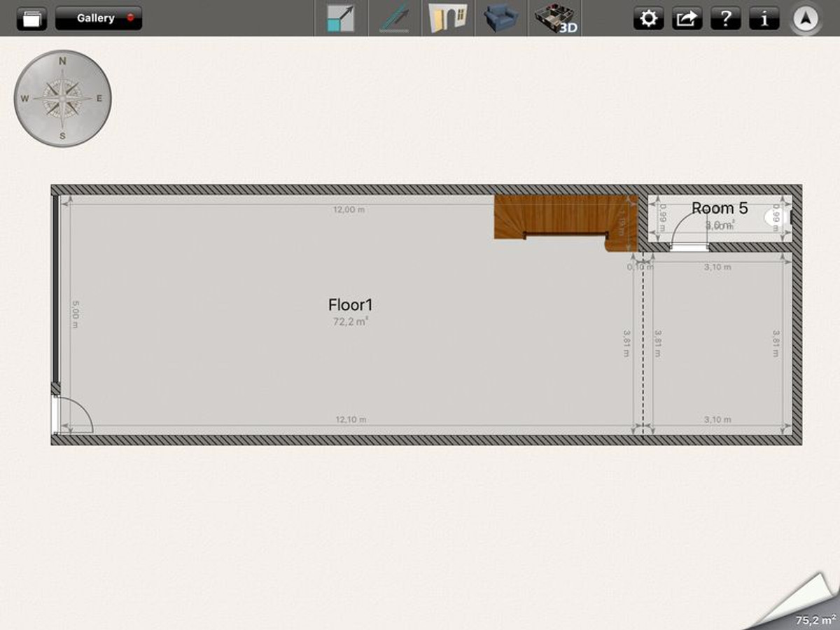This screenshot has width=840, height=630.
Task: Open help with the question mark
Action: point(726,19)
